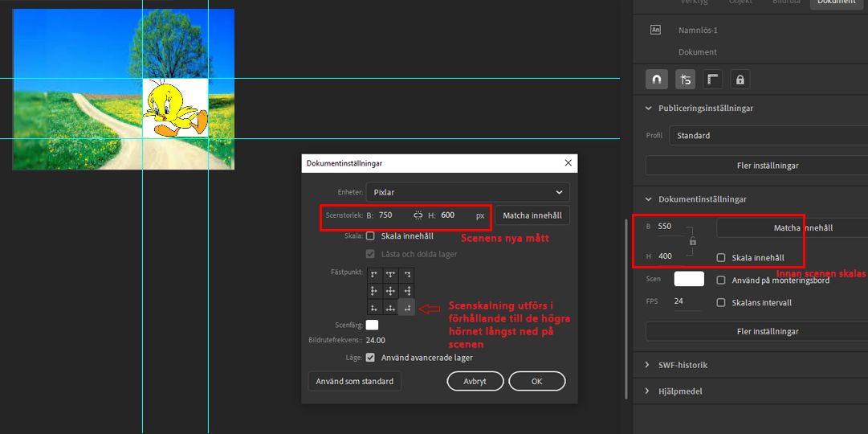Image resolution: width=868 pixels, height=434 pixels.
Task: Select the middle-left anchor point
Action: click(374, 291)
